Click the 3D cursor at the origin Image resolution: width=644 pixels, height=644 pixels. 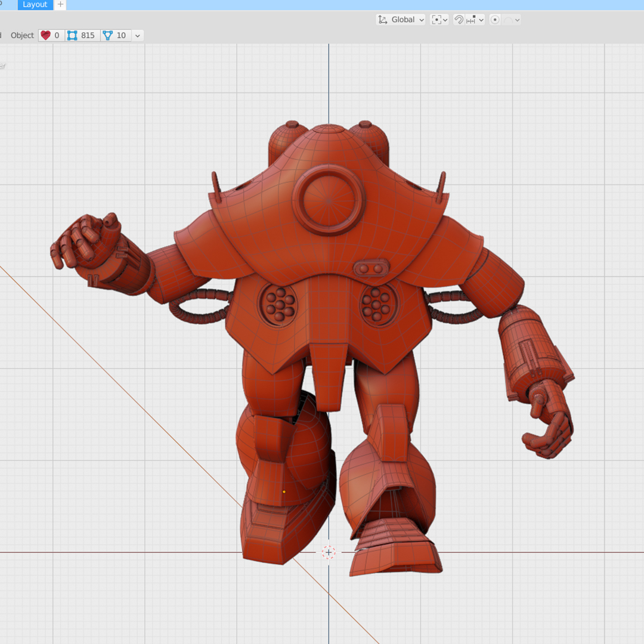point(329,552)
